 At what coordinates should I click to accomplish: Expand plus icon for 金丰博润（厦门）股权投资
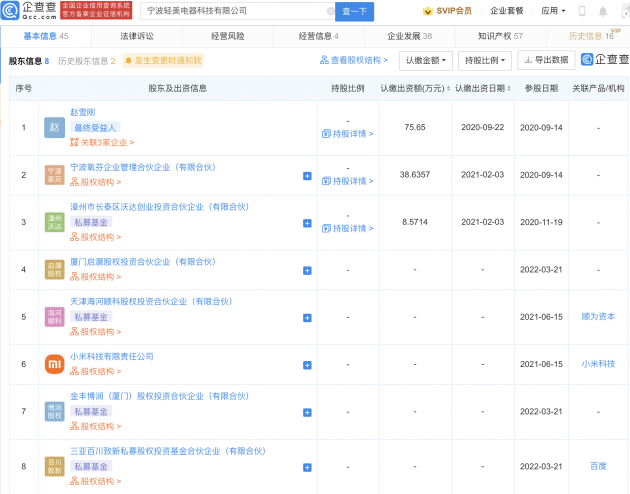pyautogui.click(x=307, y=412)
